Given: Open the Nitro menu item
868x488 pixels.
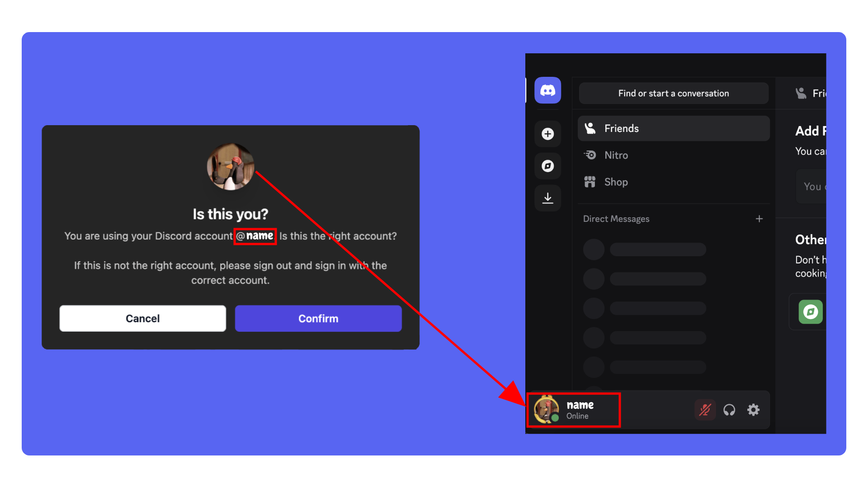Looking at the screenshot, I should click(674, 155).
